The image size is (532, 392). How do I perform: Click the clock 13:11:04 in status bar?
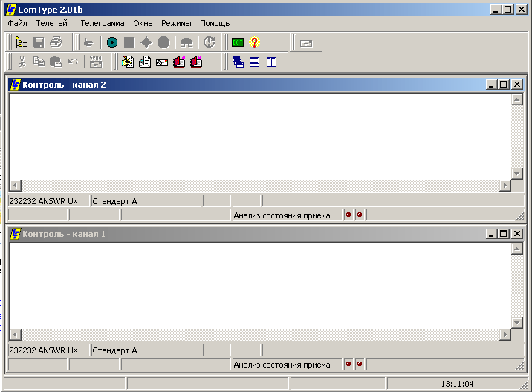point(457,384)
